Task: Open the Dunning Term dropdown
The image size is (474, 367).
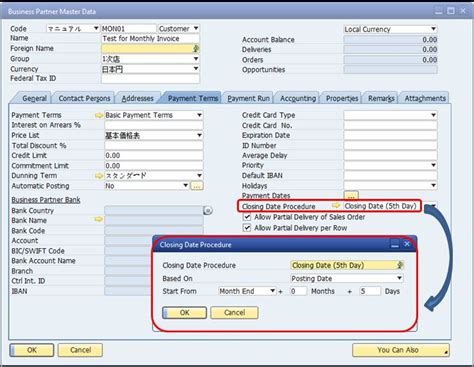Action: click(199, 175)
